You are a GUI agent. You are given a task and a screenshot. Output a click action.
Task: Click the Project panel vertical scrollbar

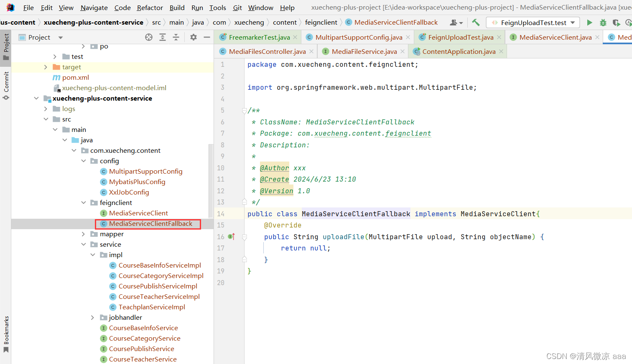(x=211, y=180)
